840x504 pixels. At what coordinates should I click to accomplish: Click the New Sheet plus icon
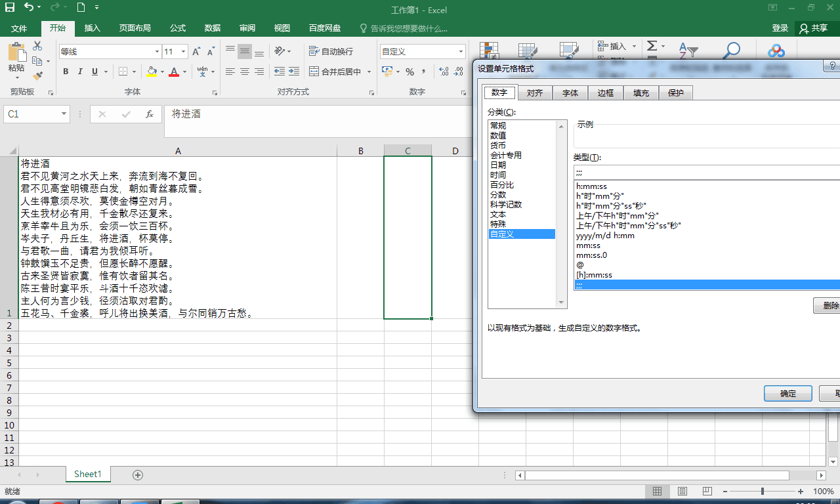click(138, 474)
